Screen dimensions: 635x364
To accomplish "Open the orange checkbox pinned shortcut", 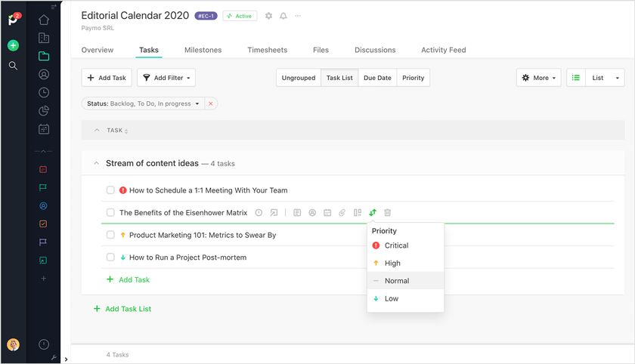I will click(43, 224).
